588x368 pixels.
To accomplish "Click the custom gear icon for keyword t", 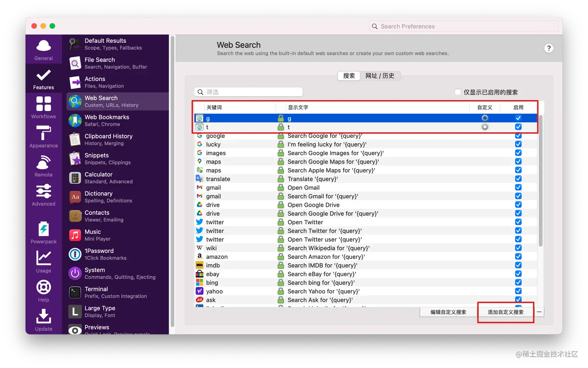I will pos(485,127).
